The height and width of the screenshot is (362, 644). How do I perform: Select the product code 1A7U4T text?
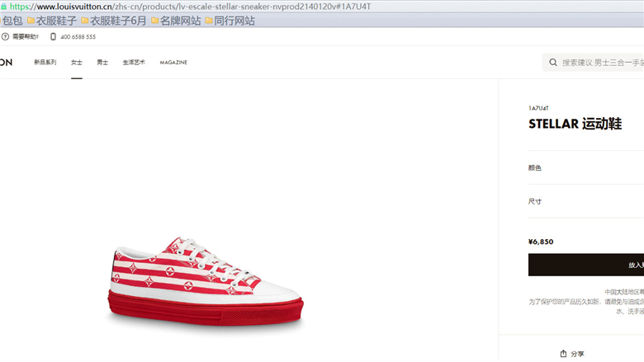pyautogui.click(x=538, y=108)
